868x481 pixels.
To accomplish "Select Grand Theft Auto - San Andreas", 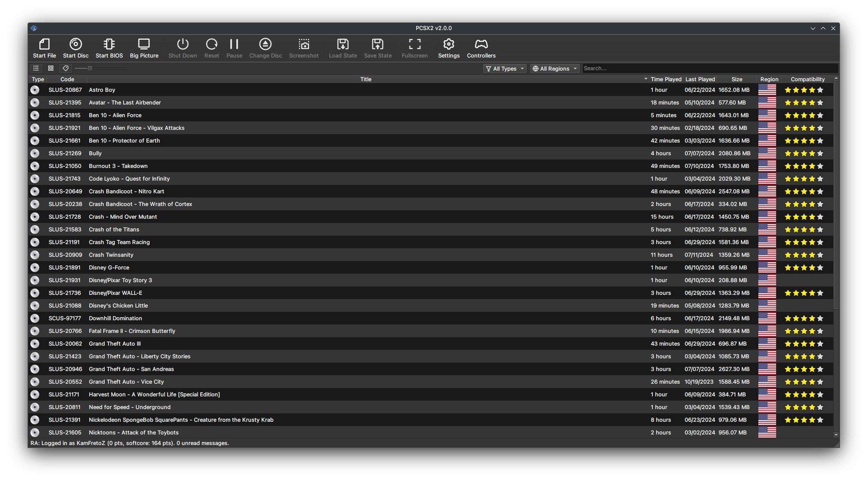I will [x=131, y=369].
